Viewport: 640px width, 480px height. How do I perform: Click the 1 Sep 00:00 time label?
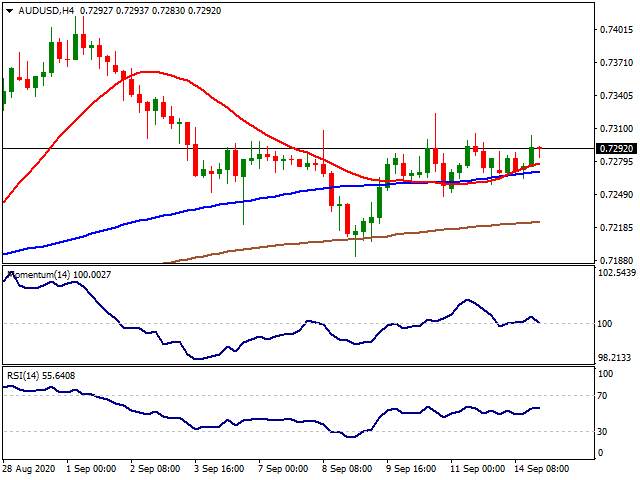91,468
